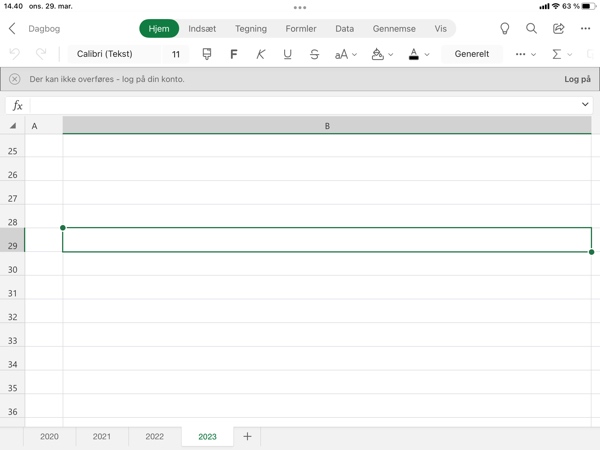Open the top-right more options menu
This screenshot has width=600, height=450.
point(585,28)
